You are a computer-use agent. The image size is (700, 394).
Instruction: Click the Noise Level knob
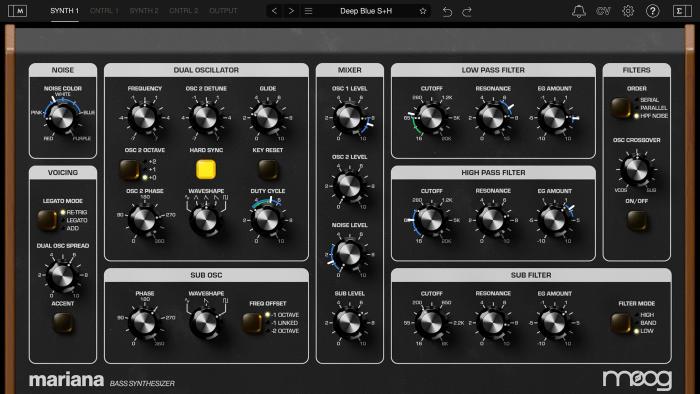(x=349, y=254)
